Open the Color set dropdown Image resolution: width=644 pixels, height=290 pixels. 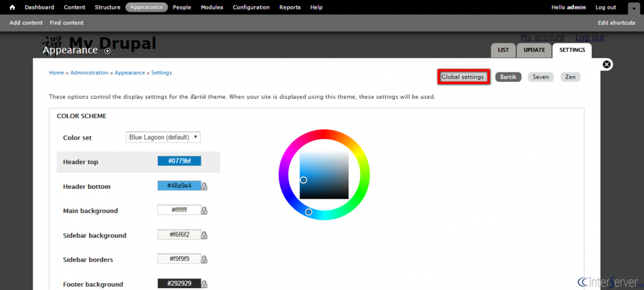163,137
